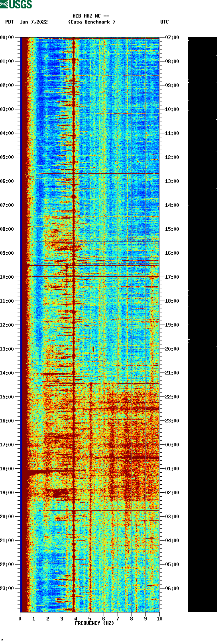This screenshot has width=220, height=644.
Task: Click the PDT-side '18:00' time label
Action: click(7, 469)
